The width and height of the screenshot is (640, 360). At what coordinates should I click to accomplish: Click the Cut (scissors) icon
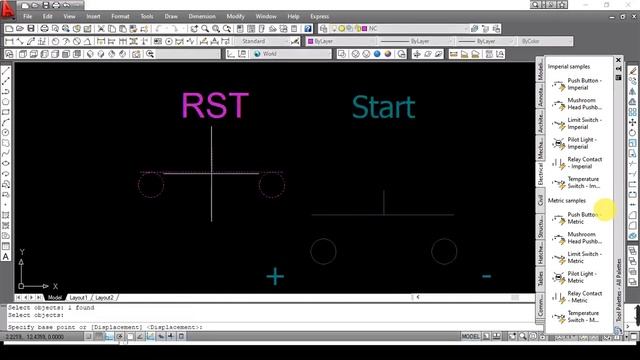point(101,29)
